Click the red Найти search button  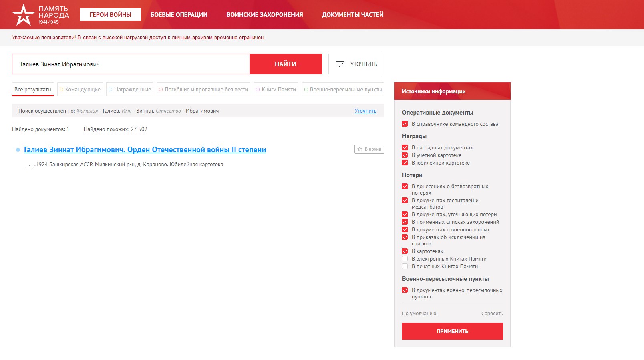click(x=286, y=64)
